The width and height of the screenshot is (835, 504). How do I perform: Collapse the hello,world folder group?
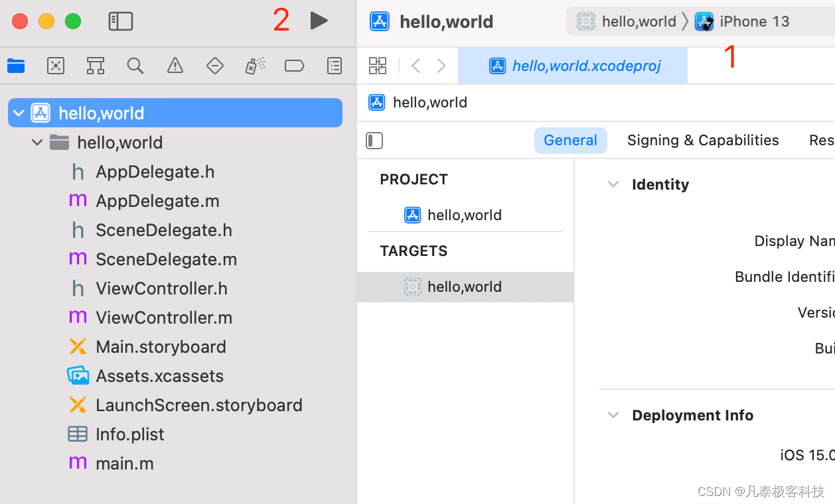click(x=37, y=143)
